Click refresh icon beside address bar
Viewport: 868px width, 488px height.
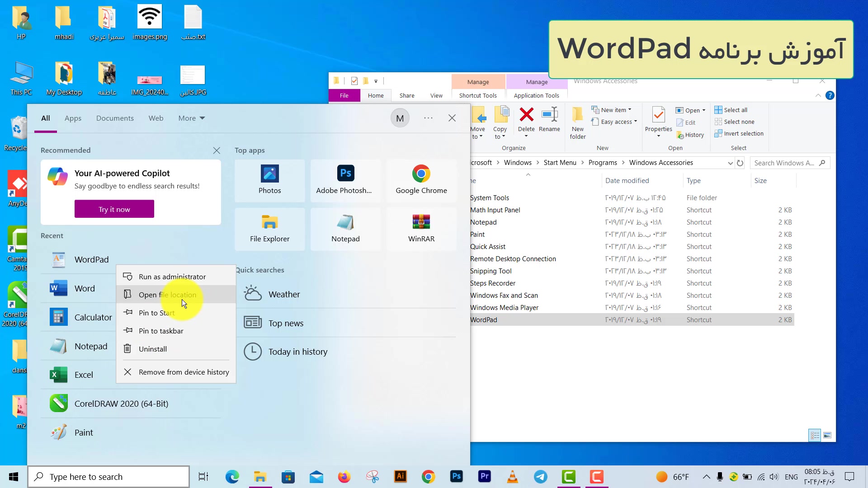click(x=740, y=163)
